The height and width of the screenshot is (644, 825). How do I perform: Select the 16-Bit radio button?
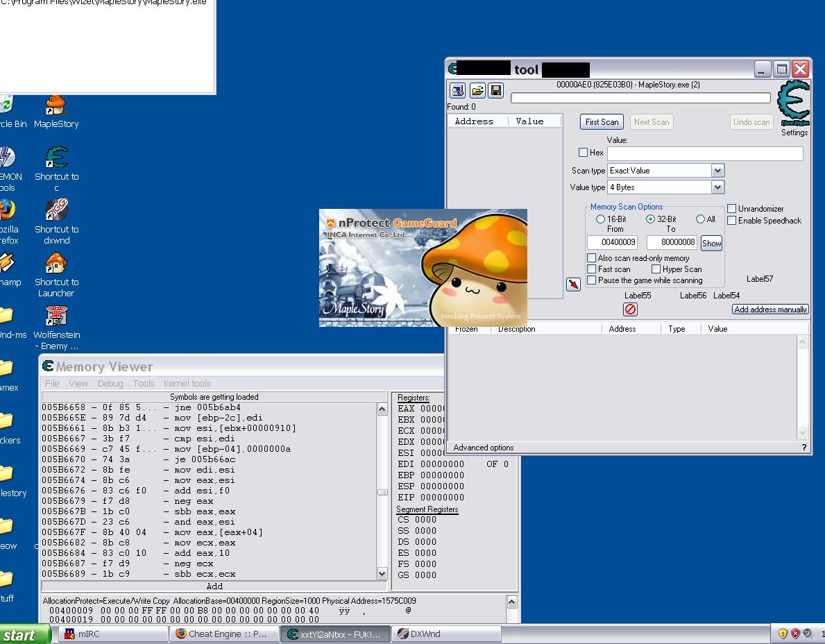[x=600, y=219]
